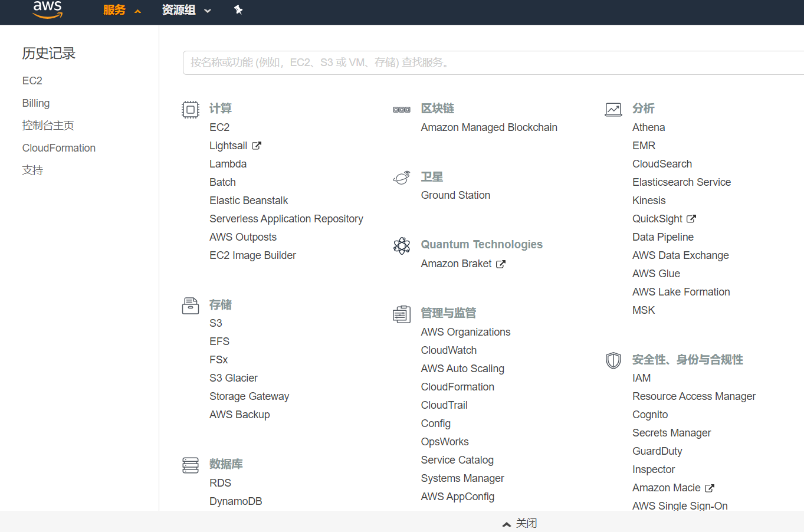This screenshot has height=532, width=804.
Task: Open AWS Outposts service
Action: tap(243, 237)
